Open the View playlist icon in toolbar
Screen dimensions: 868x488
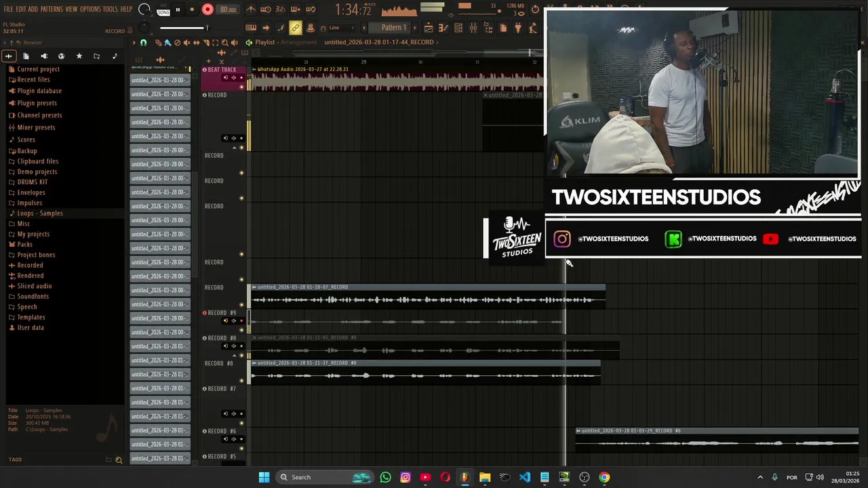coord(429,28)
